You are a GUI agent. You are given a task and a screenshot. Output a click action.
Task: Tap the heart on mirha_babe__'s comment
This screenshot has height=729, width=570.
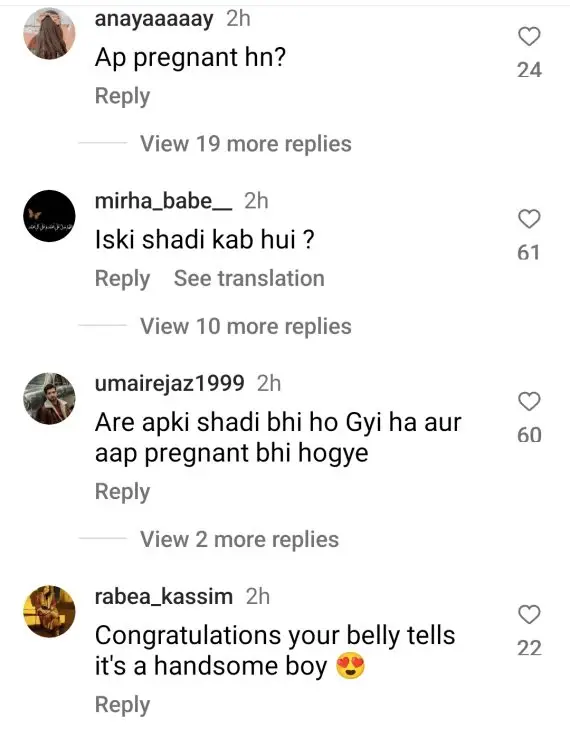click(529, 219)
